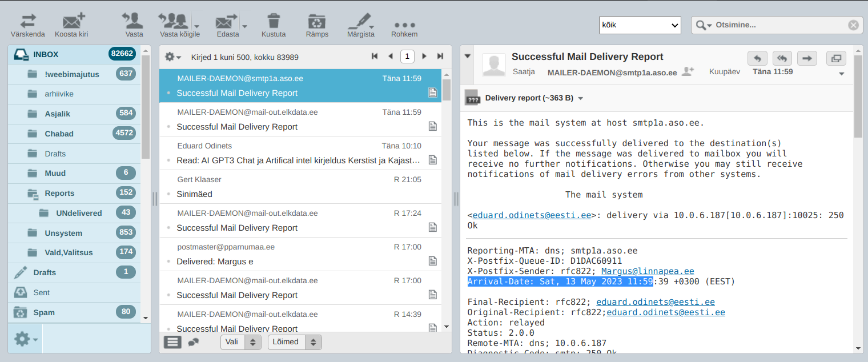This screenshot has height=362, width=868.
Task: Reply all using preview pane button
Action: point(782,58)
